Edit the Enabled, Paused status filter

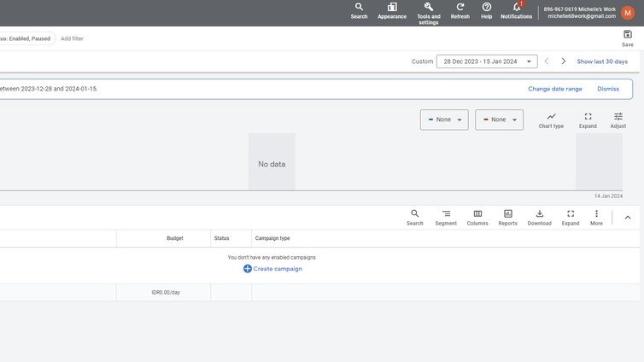coord(27,38)
